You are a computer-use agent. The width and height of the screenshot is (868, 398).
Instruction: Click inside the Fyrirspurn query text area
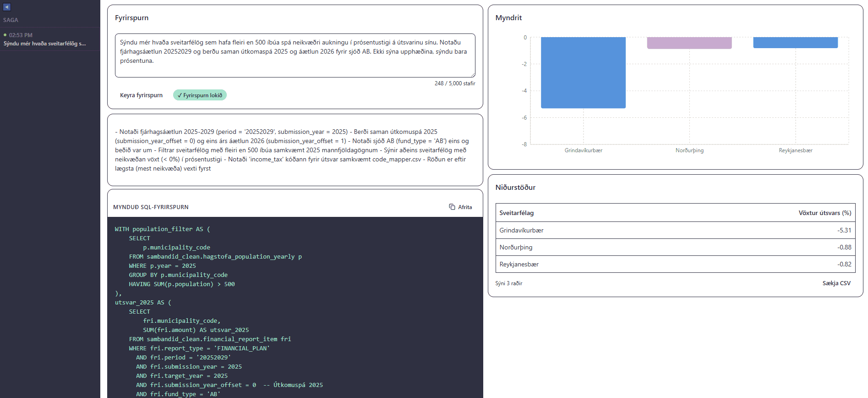coord(295,55)
